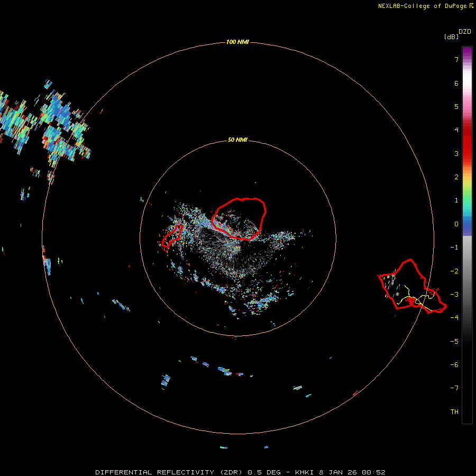The image size is (476, 476).
Task: Click the 5 value on color scale
Action: coord(456,106)
